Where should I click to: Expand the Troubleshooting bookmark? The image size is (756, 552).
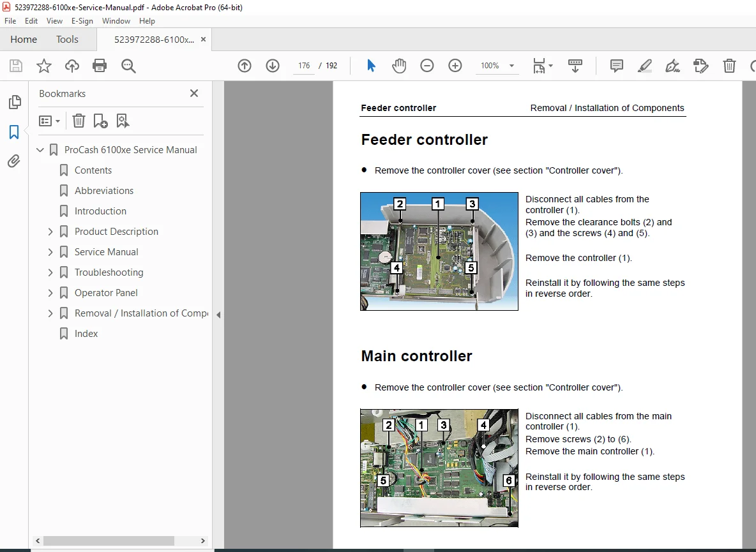click(50, 272)
